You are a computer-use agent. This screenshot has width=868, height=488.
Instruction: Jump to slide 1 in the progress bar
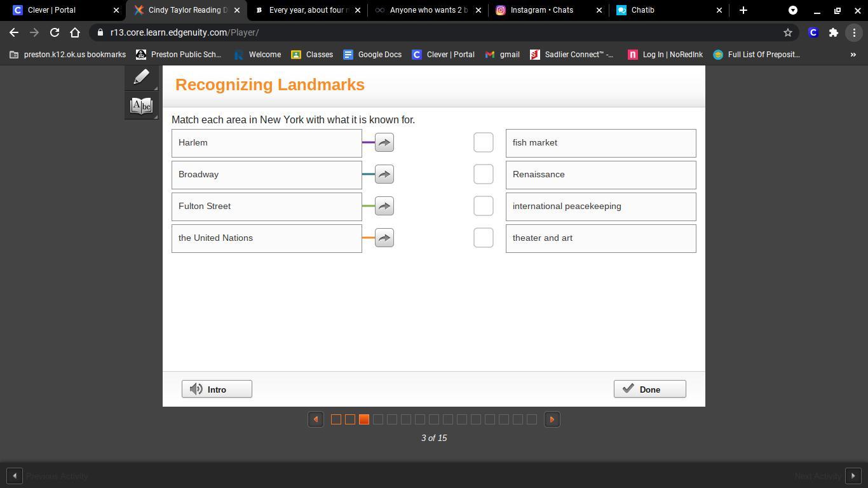click(336, 419)
